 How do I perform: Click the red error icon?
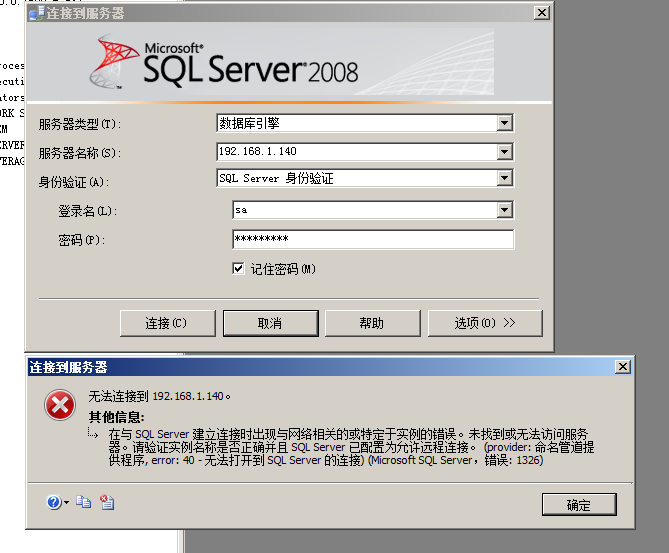pyautogui.click(x=60, y=405)
